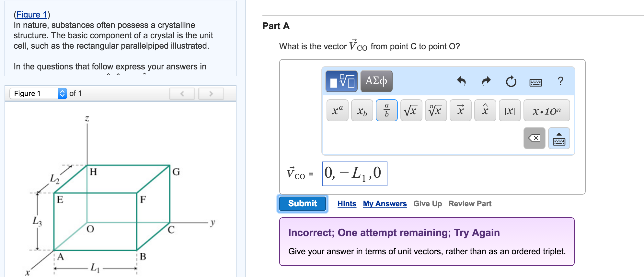Click the undo arrow icon

461,81
